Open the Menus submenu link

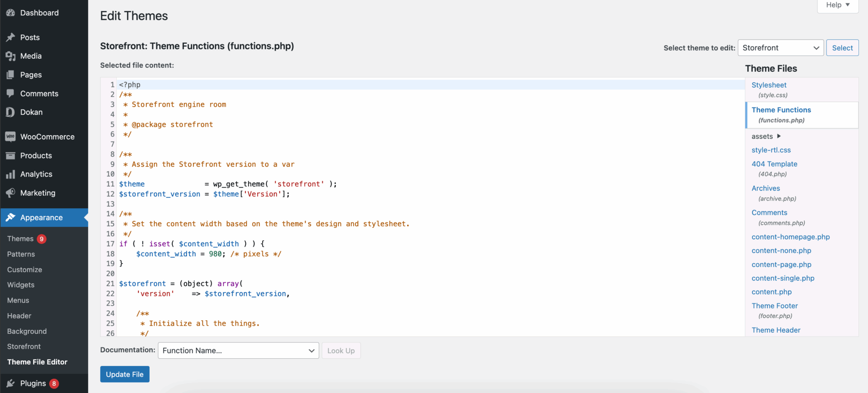pyautogui.click(x=18, y=300)
